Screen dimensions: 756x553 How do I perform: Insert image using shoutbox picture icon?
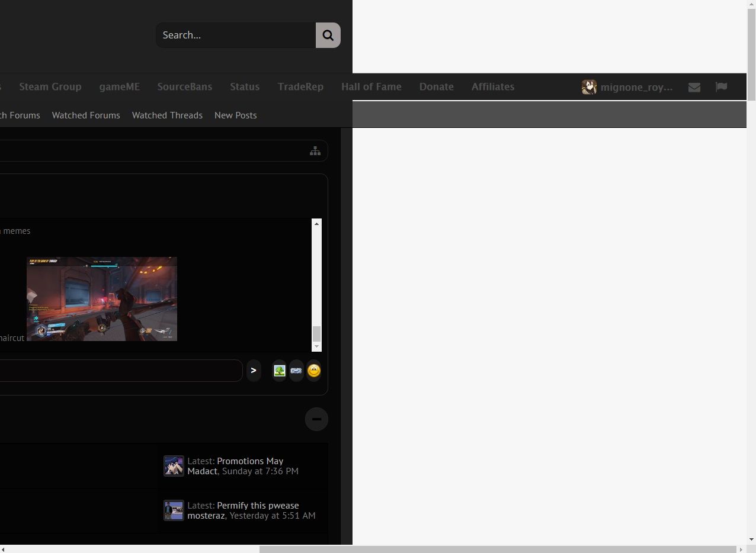click(280, 371)
